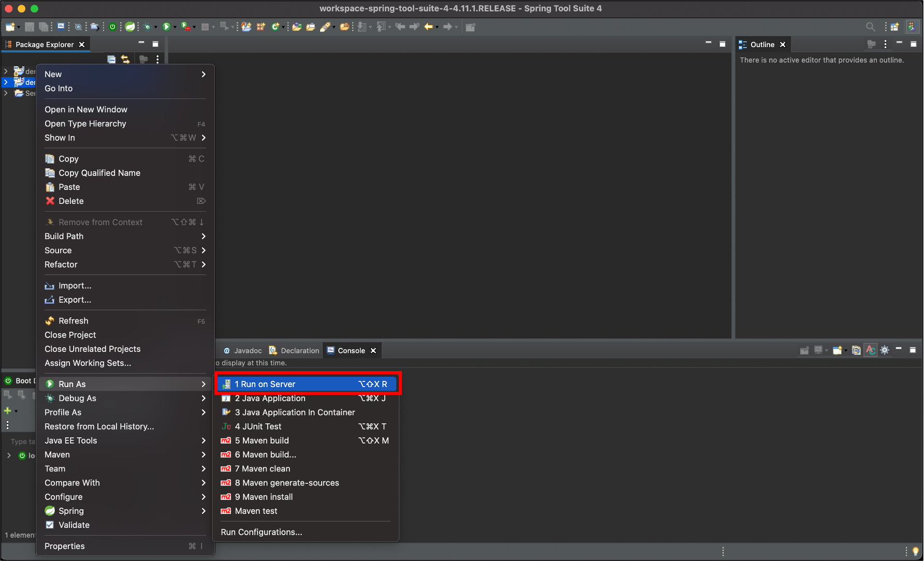Click the green plus icon in Boot Dashboard
The image size is (924, 561).
[x=7, y=410]
